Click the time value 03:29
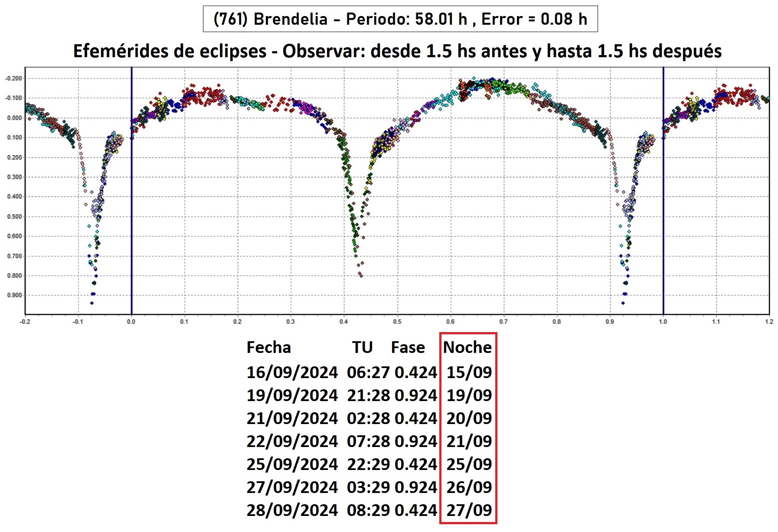778x532 pixels. tap(369, 487)
